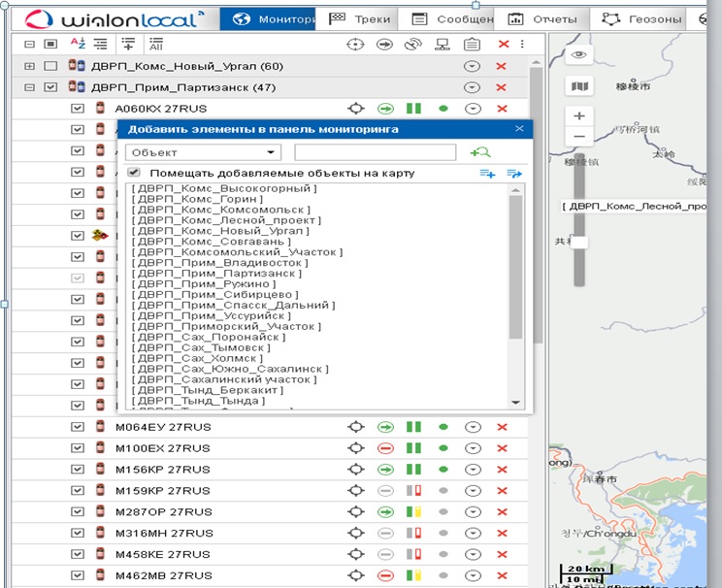Click the A-Z sort icon
The image size is (722, 588).
tap(80, 44)
